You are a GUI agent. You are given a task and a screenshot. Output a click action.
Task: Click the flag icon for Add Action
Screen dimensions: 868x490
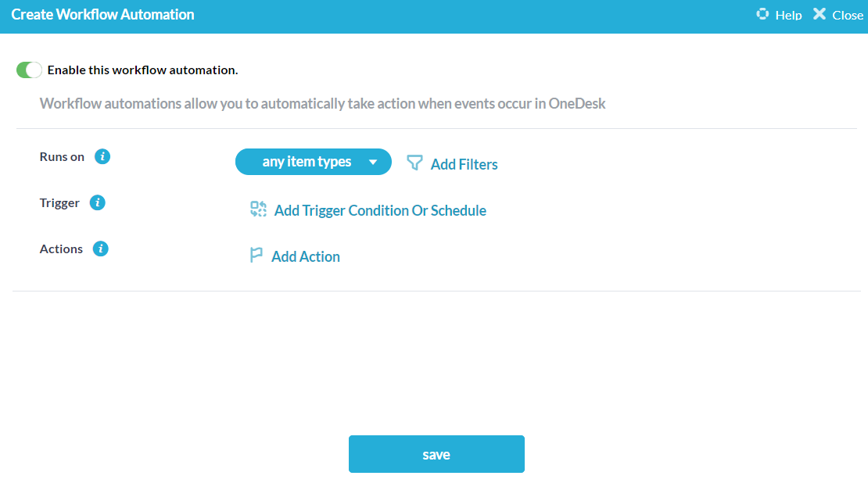pyautogui.click(x=256, y=255)
